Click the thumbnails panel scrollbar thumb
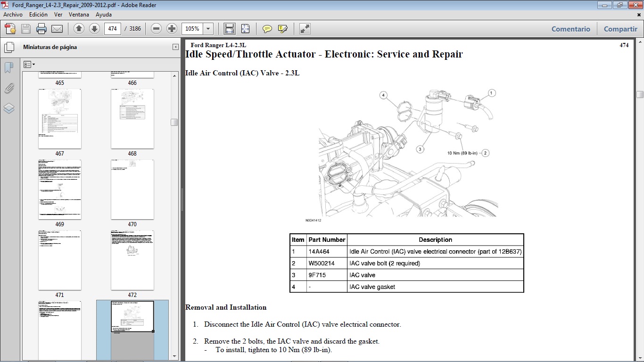The height and width of the screenshot is (362, 644). (x=174, y=122)
